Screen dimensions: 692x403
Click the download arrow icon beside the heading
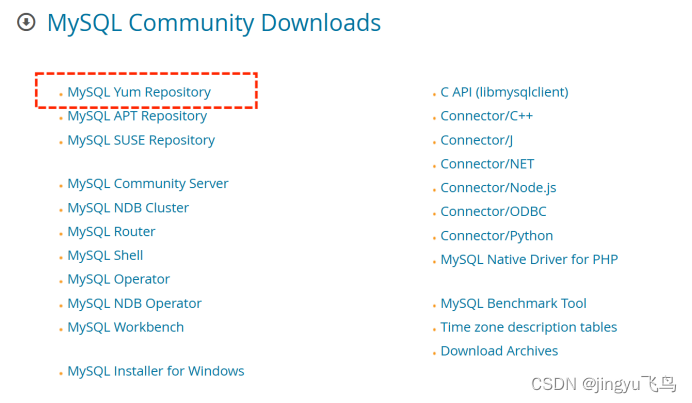(x=26, y=22)
